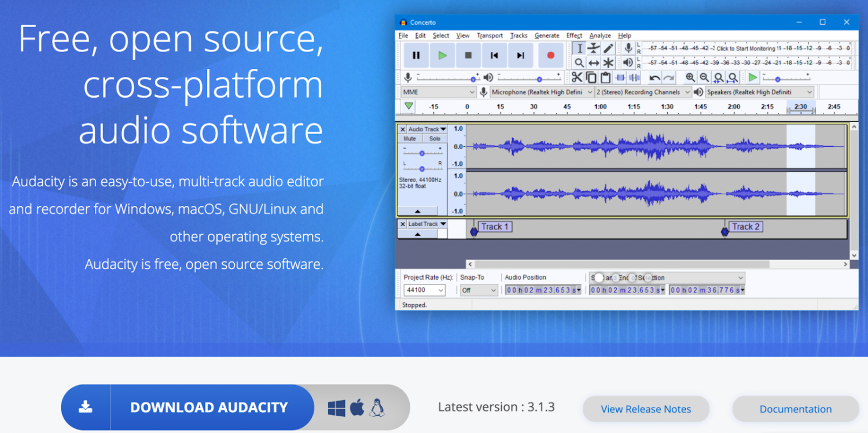The height and width of the screenshot is (433, 868).
Task: Click the Apple logo icon
Action: 357,408
